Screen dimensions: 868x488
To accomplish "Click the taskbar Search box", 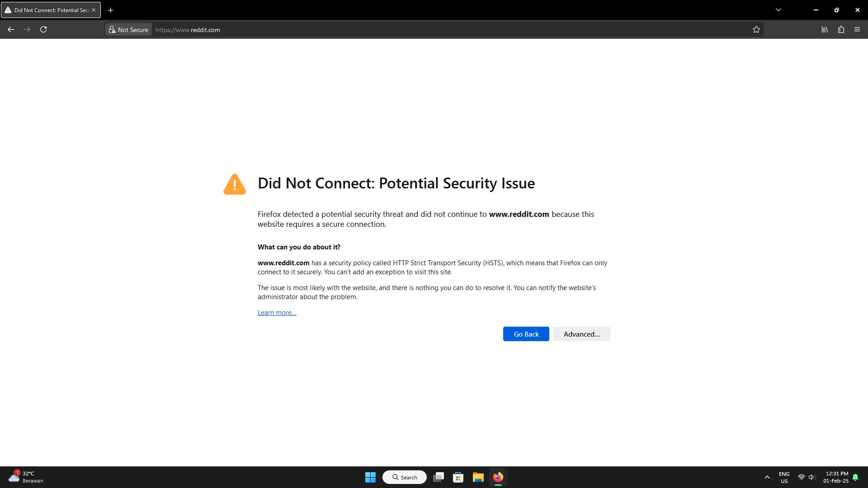I will pos(405,477).
